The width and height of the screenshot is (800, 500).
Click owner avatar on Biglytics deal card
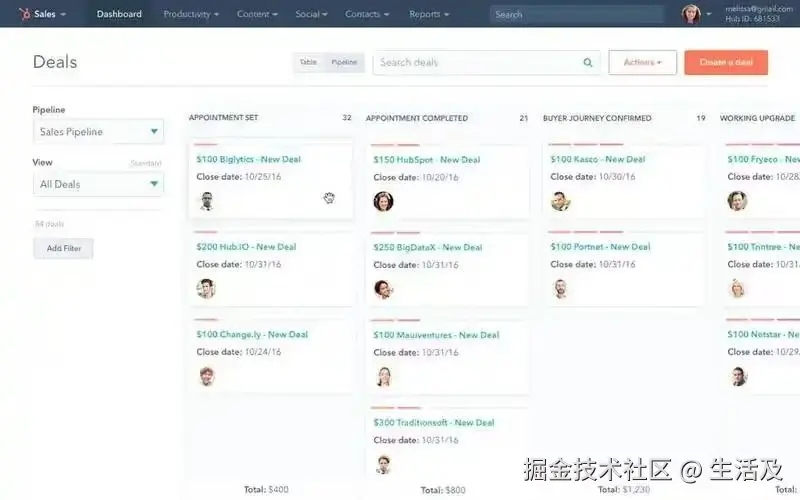tap(206, 201)
